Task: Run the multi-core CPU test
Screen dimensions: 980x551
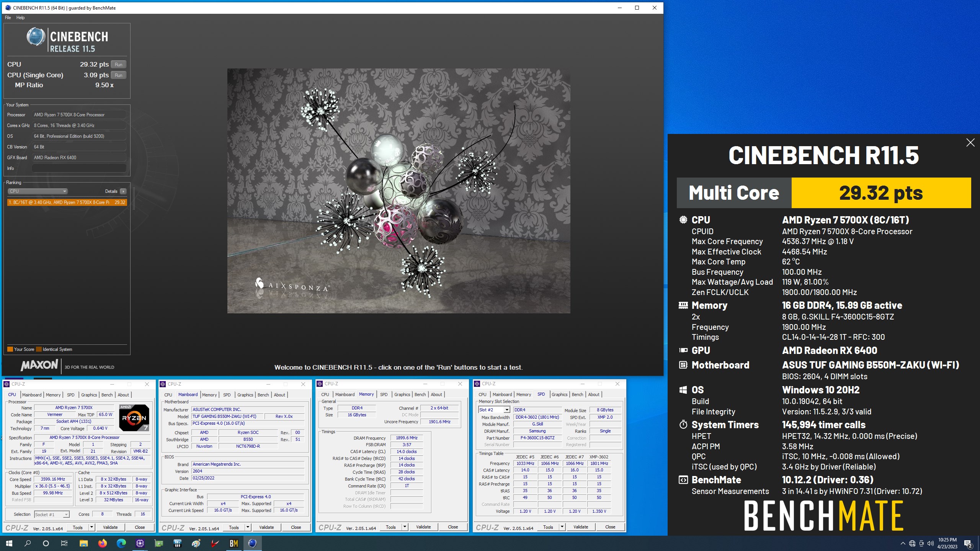Action: click(119, 65)
